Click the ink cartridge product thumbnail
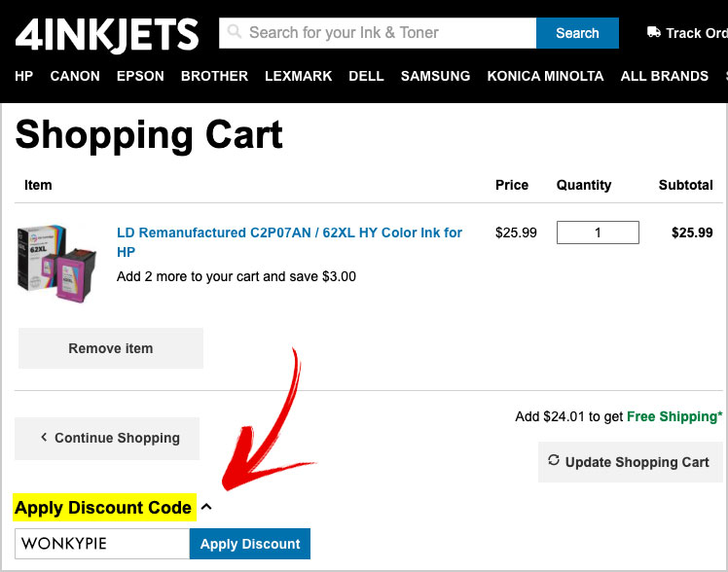 tap(56, 264)
